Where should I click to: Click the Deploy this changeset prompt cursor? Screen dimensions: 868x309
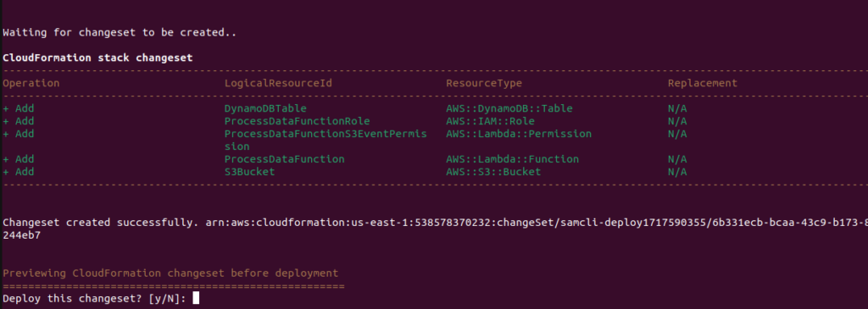pos(196,299)
